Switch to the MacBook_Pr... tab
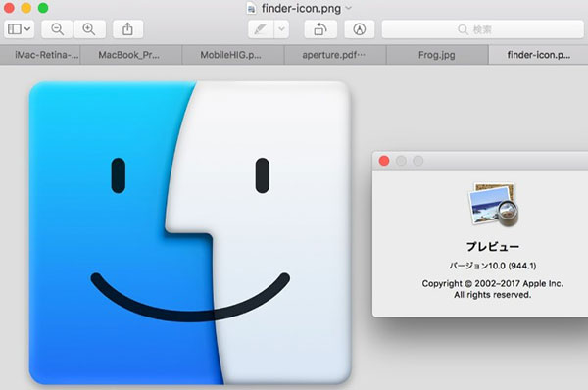Screen dimensions: 588x390 click(131, 55)
